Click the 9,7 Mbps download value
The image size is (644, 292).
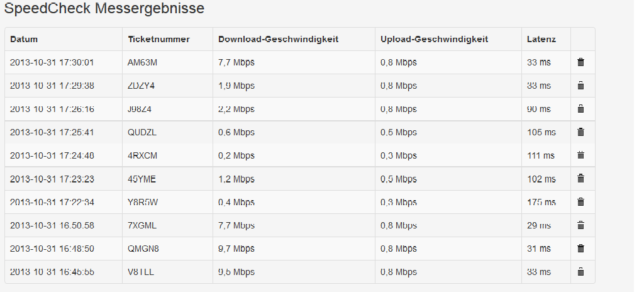tap(236, 249)
